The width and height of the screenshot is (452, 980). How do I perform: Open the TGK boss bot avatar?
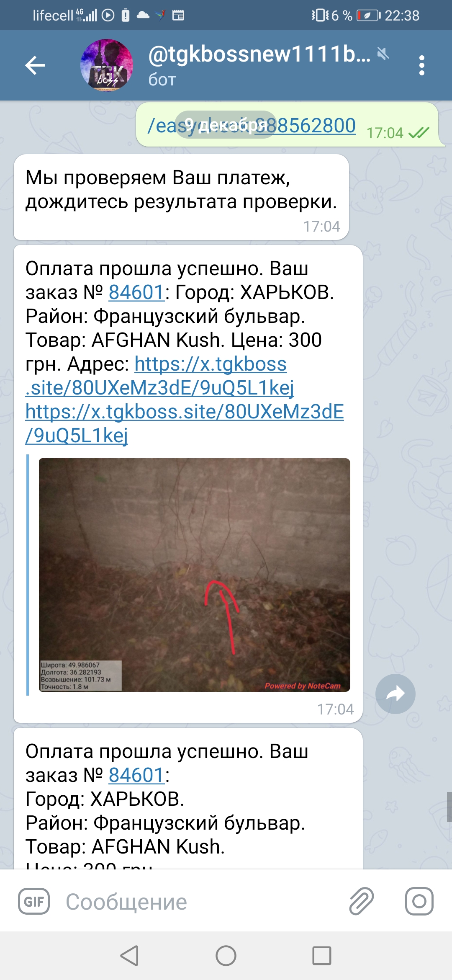pyautogui.click(x=107, y=65)
